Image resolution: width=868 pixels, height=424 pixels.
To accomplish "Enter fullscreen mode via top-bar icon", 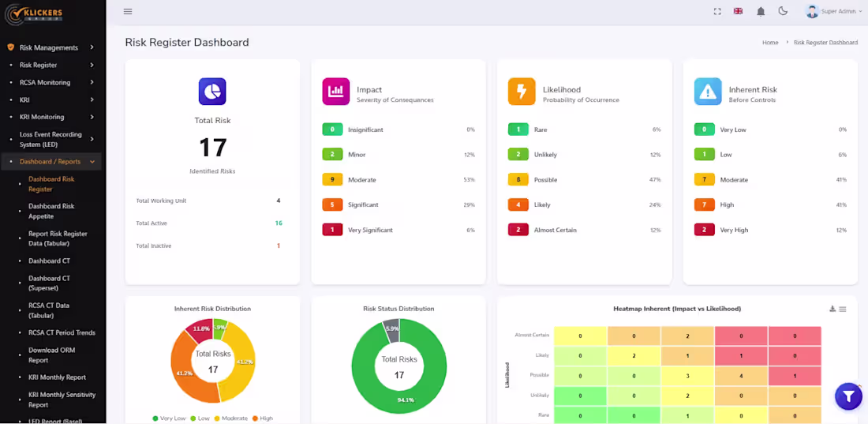I will [717, 11].
